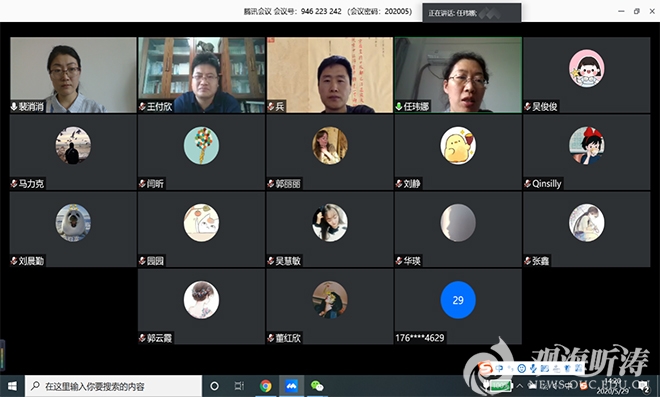Click the Windows search box

tap(113, 386)
